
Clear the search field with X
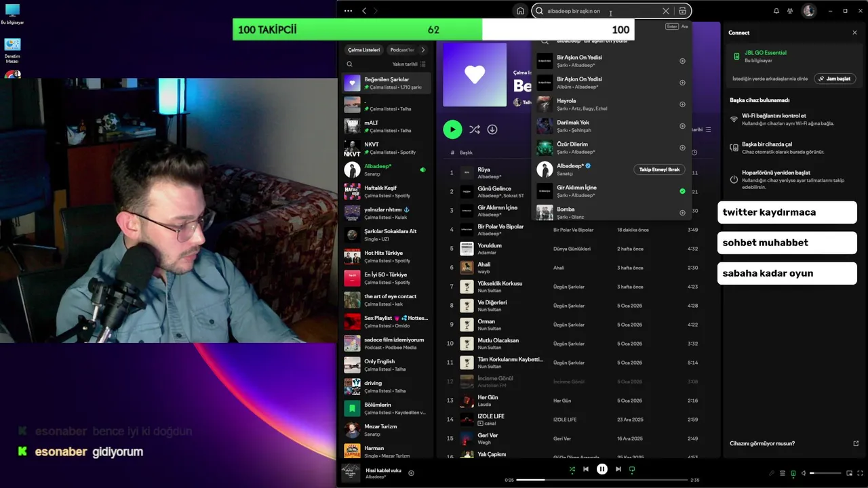pos(665,11)
